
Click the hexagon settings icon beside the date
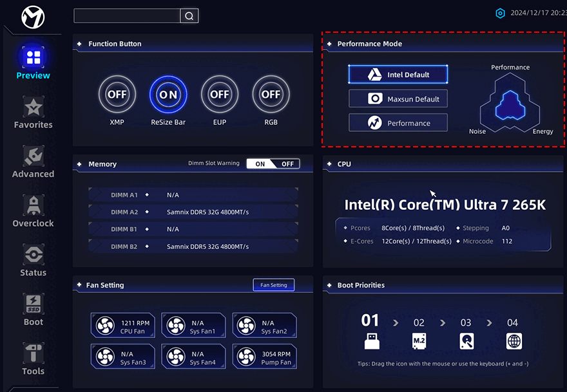(500, 14)
